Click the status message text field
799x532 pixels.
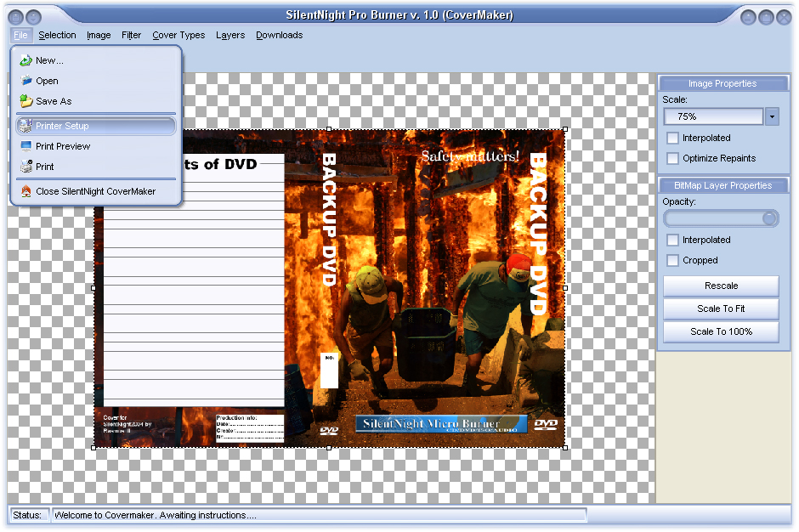coord(320,515)
